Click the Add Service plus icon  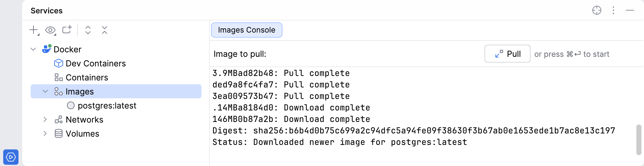pyautogui.click(x=33, y=30)
